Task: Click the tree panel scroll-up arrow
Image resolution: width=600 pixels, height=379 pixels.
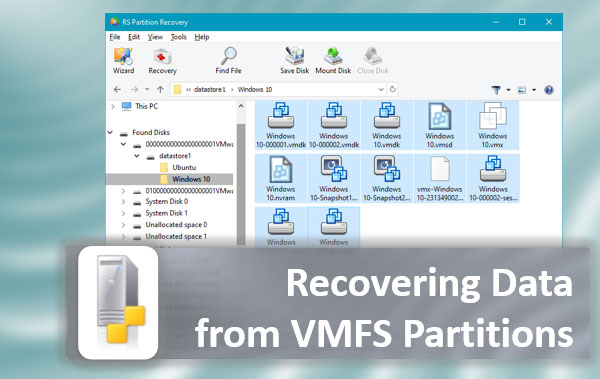Action: 241,106
